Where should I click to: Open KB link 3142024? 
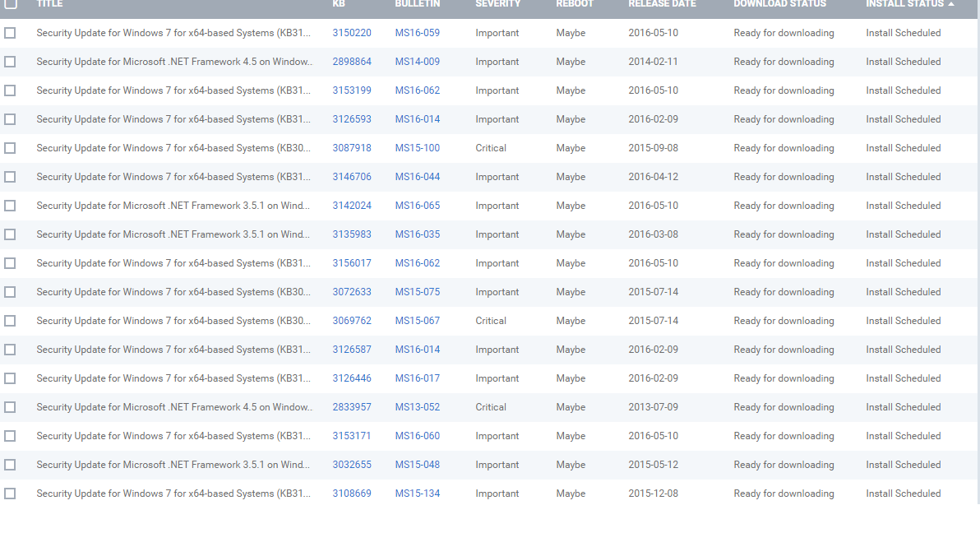coord(352,206)
